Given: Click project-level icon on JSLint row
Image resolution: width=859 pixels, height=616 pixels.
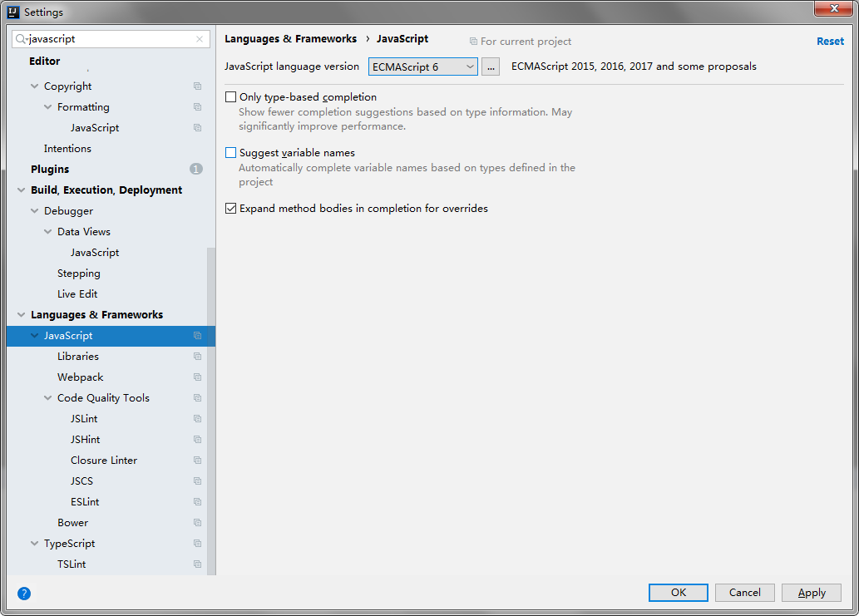Looking at the screenshot, I should click(x=197, y=419).
